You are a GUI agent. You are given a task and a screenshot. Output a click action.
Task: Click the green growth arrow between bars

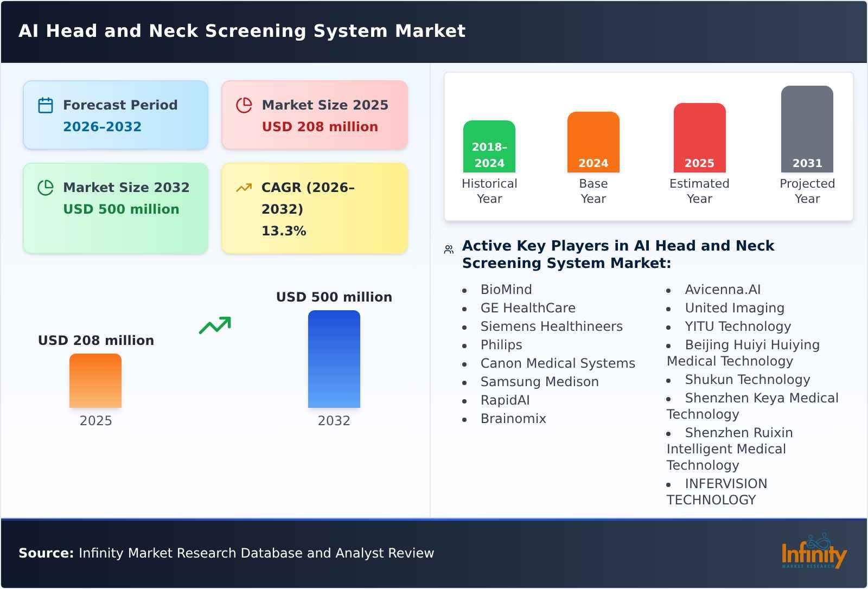click(215, 325)
